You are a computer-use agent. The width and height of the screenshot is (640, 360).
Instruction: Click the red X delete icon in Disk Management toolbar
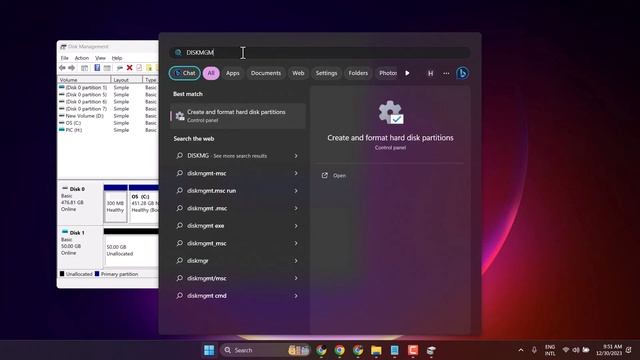(x=129, y=68)
